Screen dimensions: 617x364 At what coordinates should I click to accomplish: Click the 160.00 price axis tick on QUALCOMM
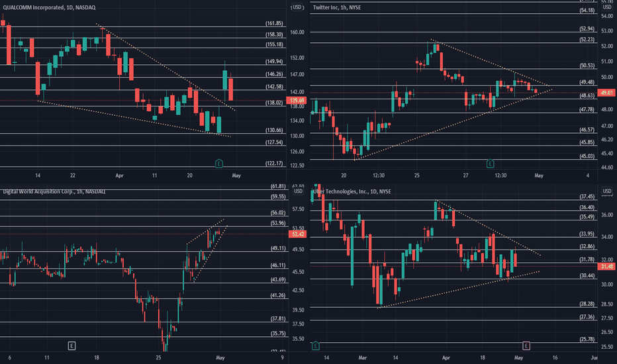[x=297, y=32]
